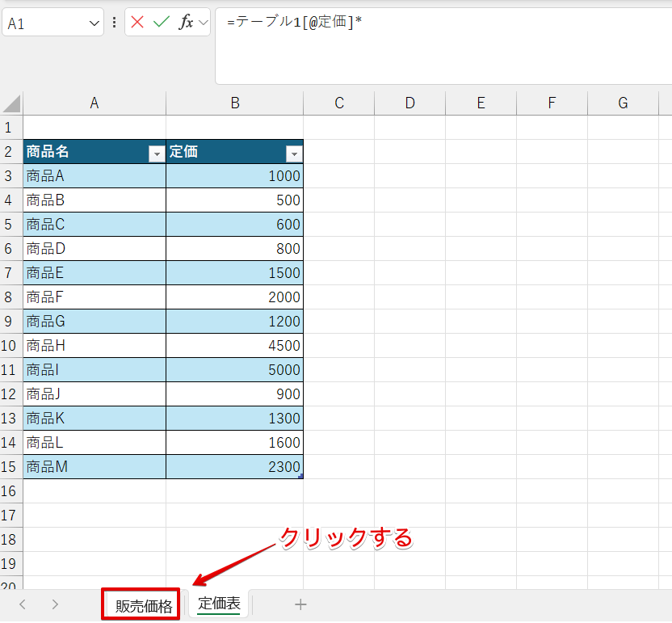The height and width of the screenshot is (623, 672).
Task: Click the cell containing 商品M
Action: tap(94, 467)
